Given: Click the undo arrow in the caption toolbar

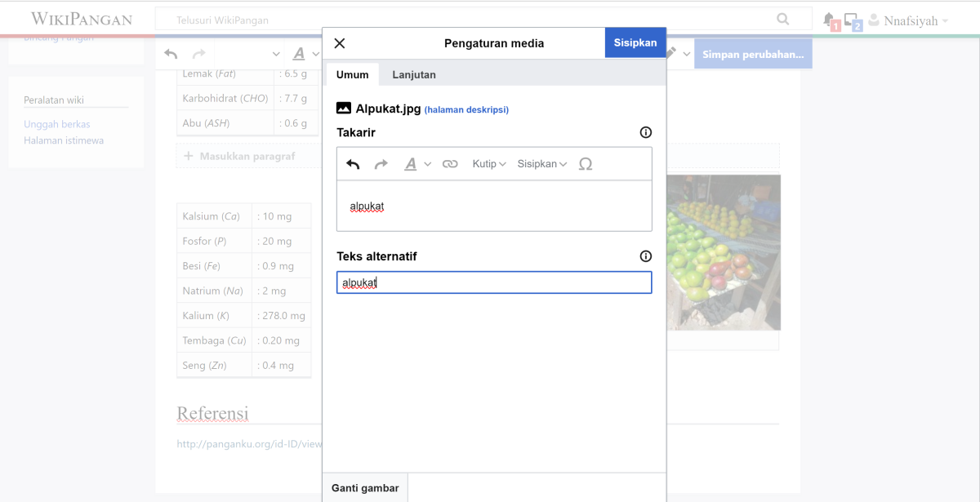Looking at the screenshot, I should [x=352, y=163].
